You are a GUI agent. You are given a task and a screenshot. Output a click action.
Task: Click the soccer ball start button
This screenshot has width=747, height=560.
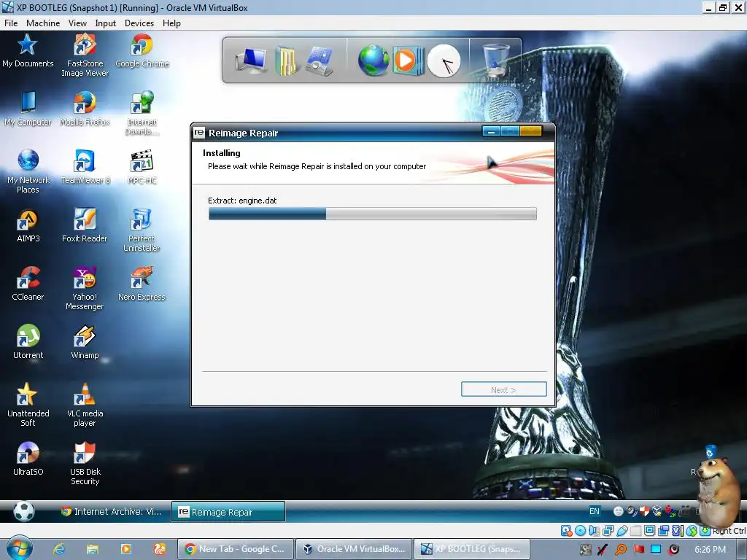tap(24, 511)
